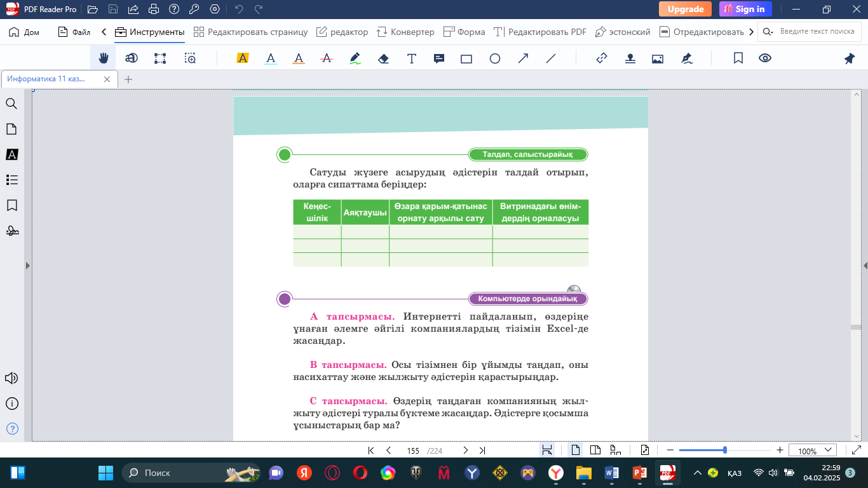This screenshot has height=488, width=868.
Task: Choose the Eraser tool
Action: pos(383,58)
